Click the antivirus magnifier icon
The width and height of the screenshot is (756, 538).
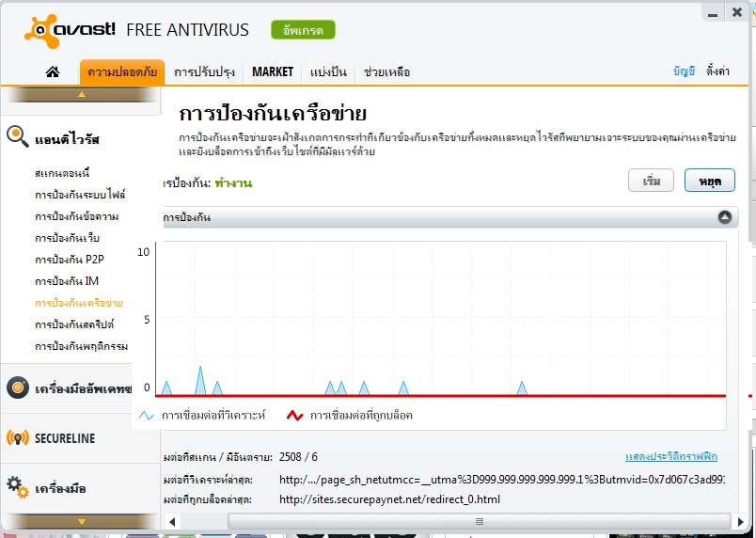coord(18,137)
